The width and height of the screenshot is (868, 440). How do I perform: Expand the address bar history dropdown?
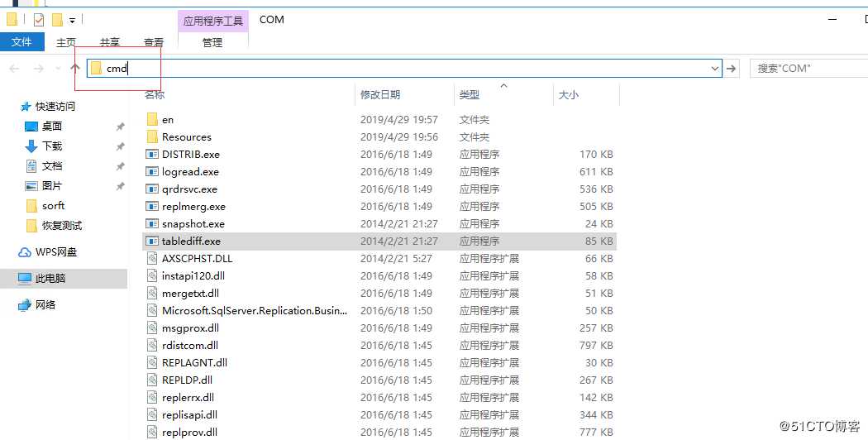click(x=715, y=68)
